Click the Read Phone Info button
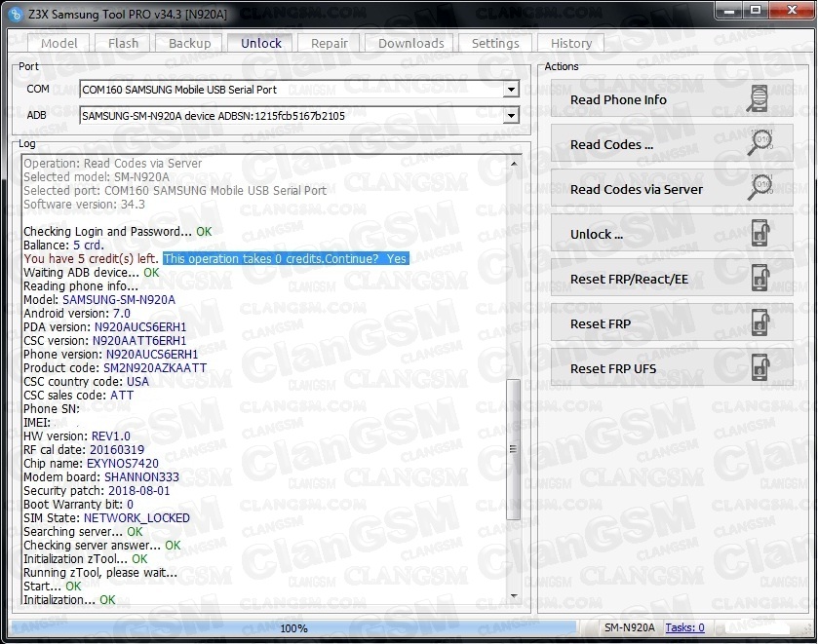Viewport: 818px width, 644px height. pos(672,98)
